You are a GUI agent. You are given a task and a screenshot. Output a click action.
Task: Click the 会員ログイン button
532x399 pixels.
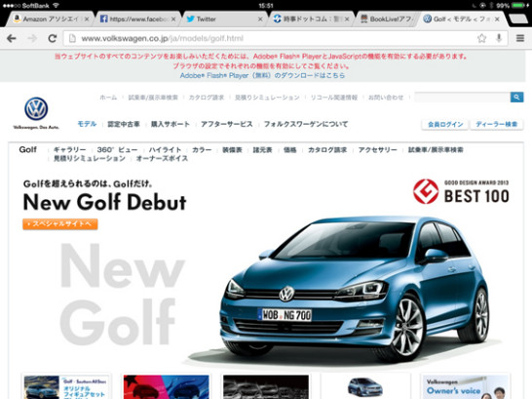pyautogui.click(x=445, y=124)
